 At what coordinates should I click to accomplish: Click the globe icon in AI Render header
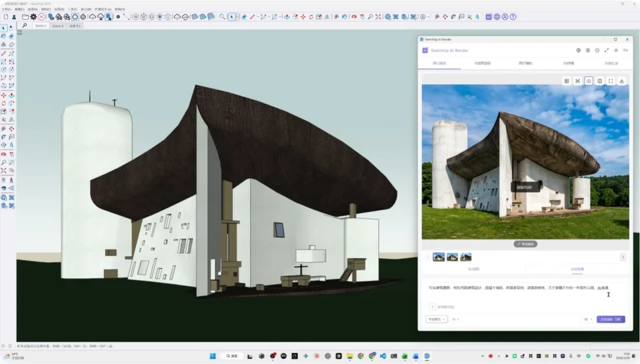click(x=579, y=50)
